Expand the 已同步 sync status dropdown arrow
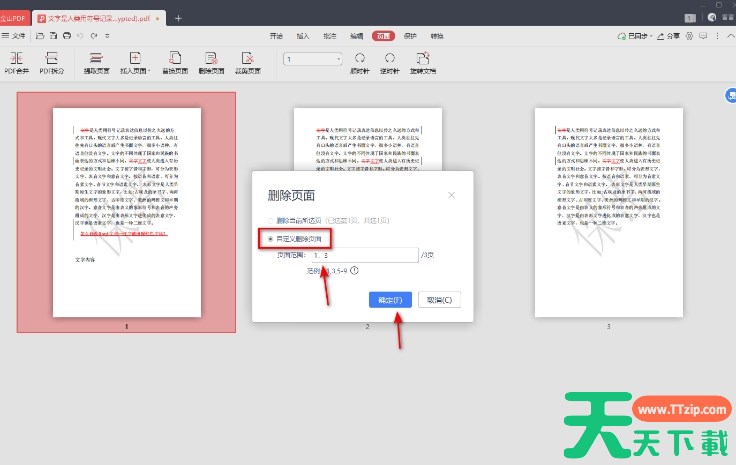Screen dimensions: 736x465 [652, 36]
